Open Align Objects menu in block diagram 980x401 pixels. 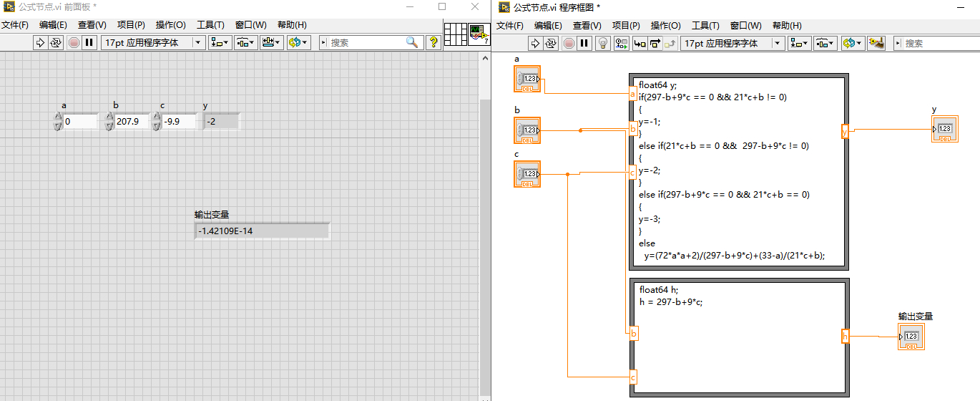click(800, 44)
